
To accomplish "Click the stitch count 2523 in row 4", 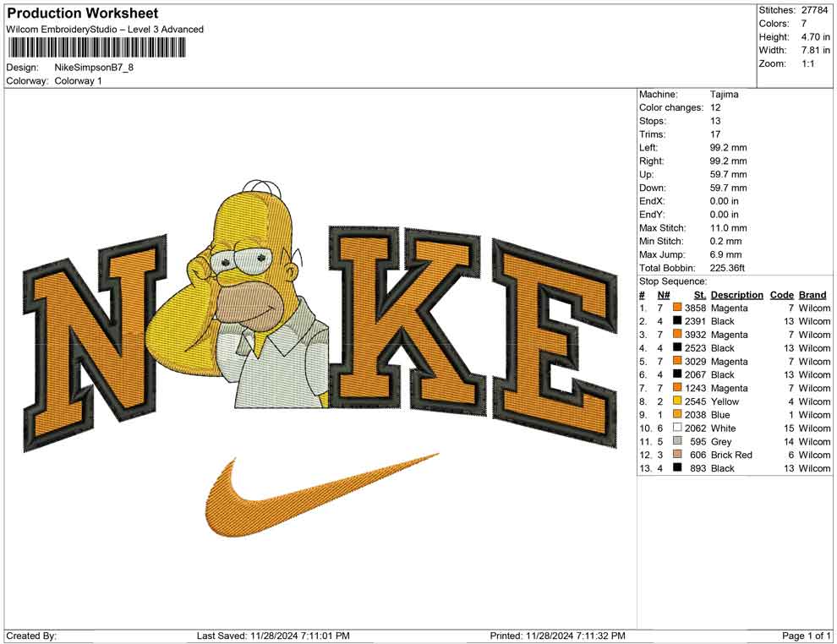I will click(x=696, y=348).
